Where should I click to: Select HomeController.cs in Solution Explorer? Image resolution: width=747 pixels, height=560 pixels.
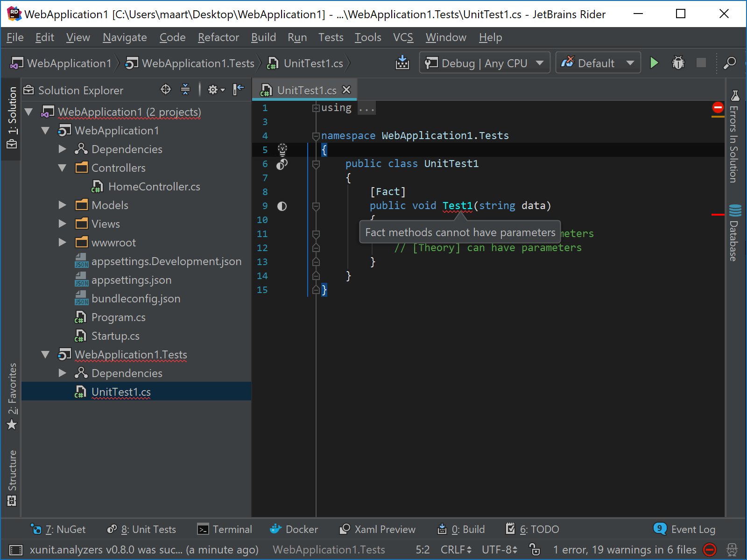point(154,187)
